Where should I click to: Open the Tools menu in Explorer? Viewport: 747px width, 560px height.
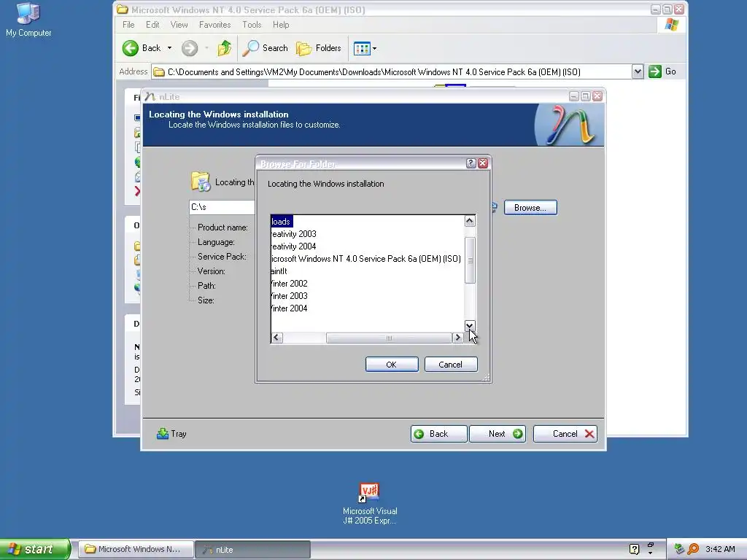[252, 25]
